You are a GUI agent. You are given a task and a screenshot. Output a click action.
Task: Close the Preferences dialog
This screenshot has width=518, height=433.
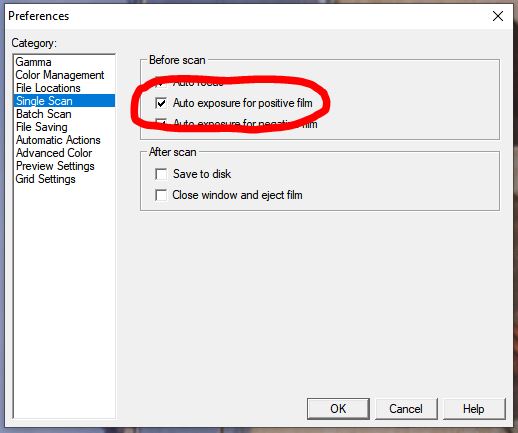tap(498, 16)
